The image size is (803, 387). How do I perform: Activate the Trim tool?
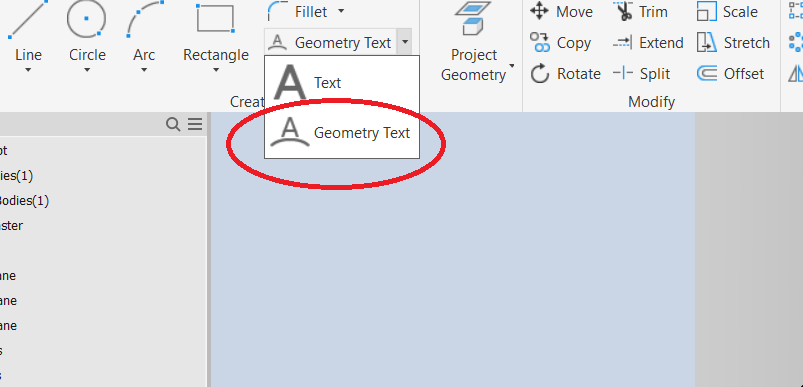coord(640,11)
